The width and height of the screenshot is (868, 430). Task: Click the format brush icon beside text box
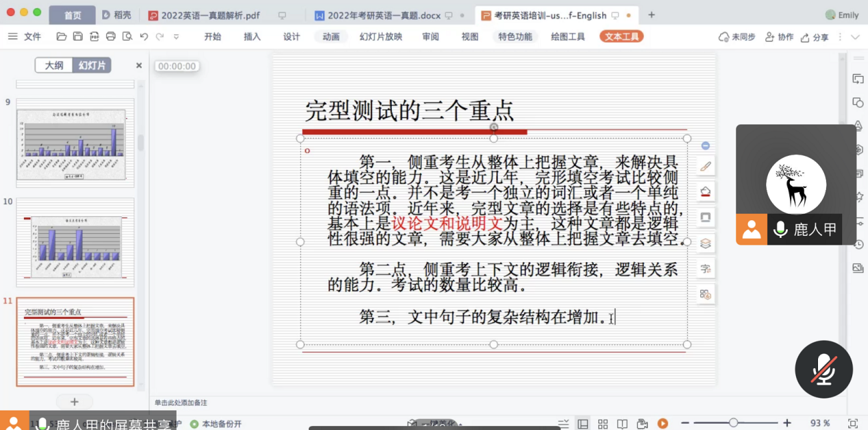(706, 166)
